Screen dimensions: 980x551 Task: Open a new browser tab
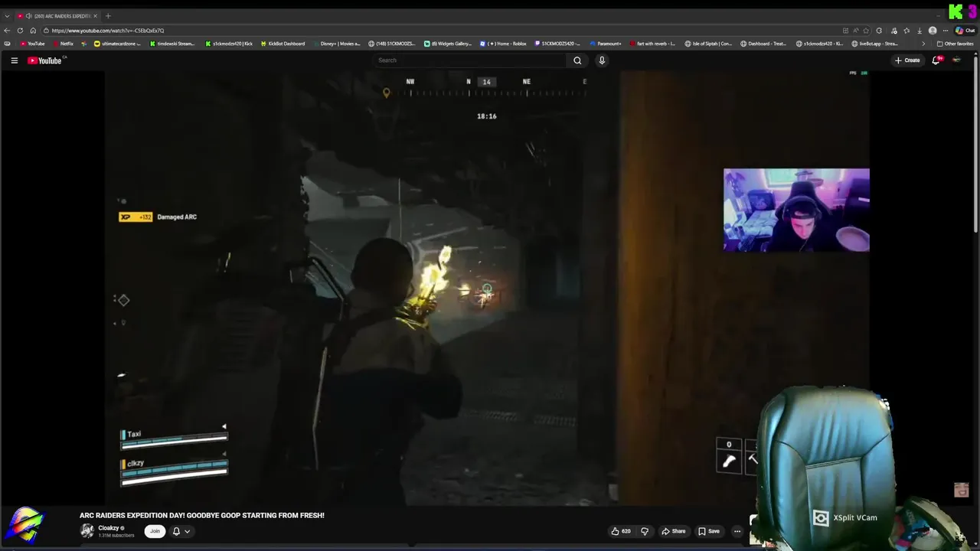point(108,16)
